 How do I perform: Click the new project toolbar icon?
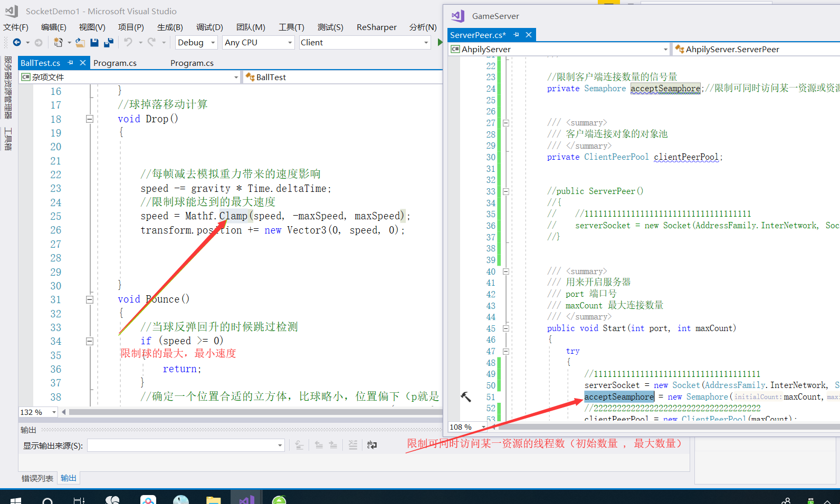tap(58, 42)
